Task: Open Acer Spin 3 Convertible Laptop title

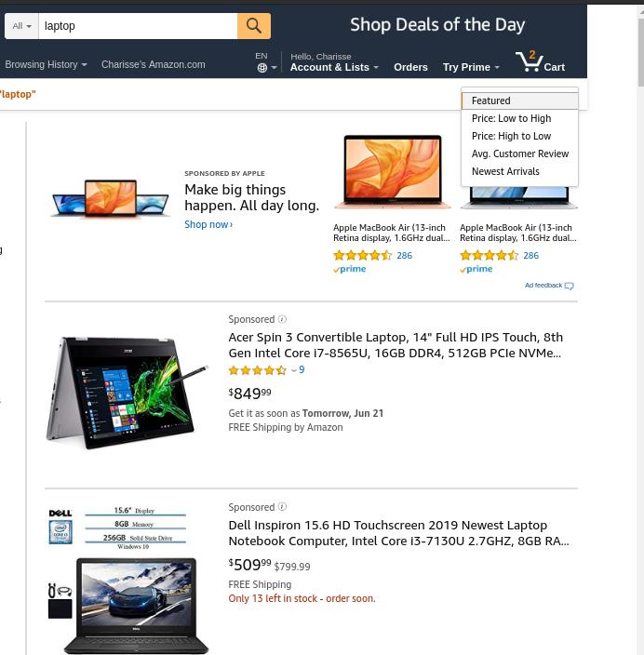Action: click(x=396, y=345)
